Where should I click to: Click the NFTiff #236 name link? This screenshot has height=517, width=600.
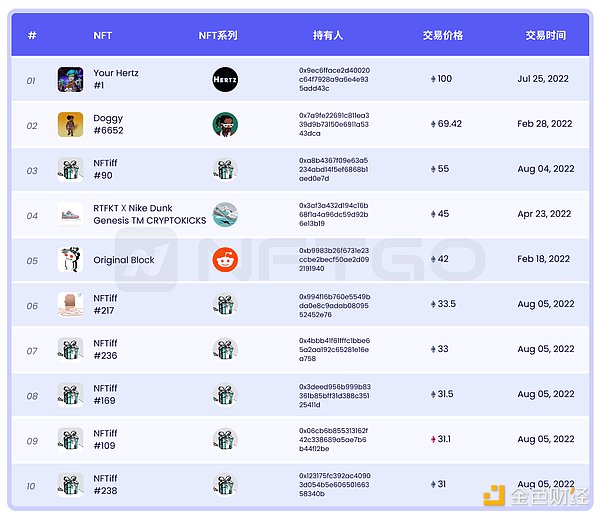pos(106,349)
